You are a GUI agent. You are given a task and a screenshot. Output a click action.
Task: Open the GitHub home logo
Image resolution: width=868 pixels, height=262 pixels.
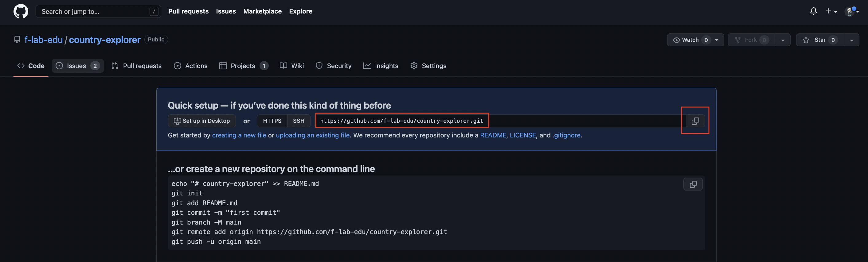click(21, 11)
